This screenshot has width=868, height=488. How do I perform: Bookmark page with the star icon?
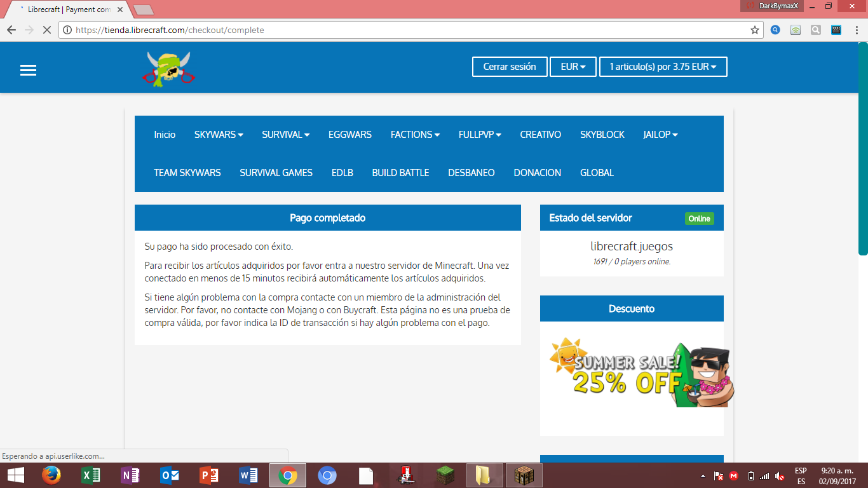tap(754, 30)
